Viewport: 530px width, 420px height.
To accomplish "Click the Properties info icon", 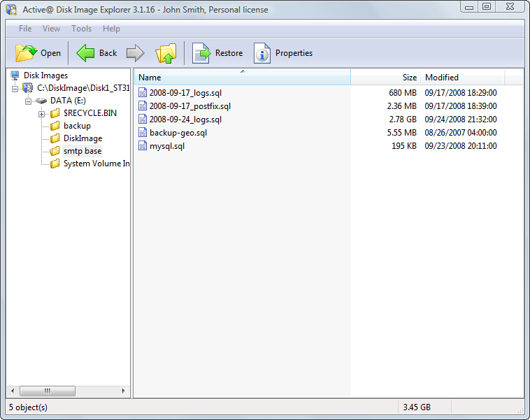I will [262, 53].
